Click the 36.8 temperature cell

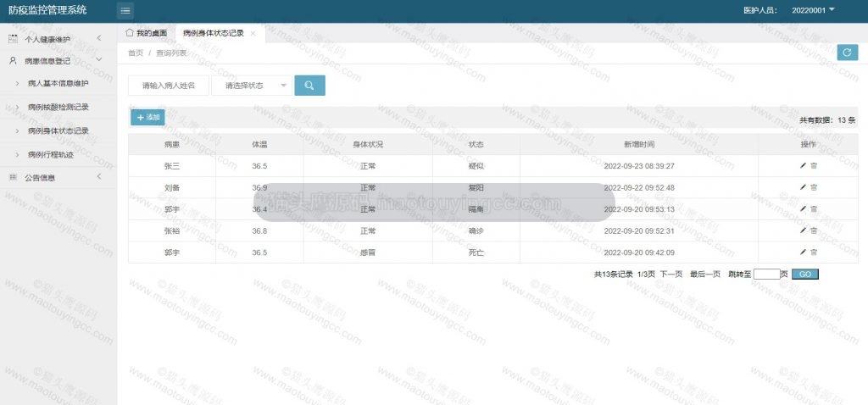[259, 230]
